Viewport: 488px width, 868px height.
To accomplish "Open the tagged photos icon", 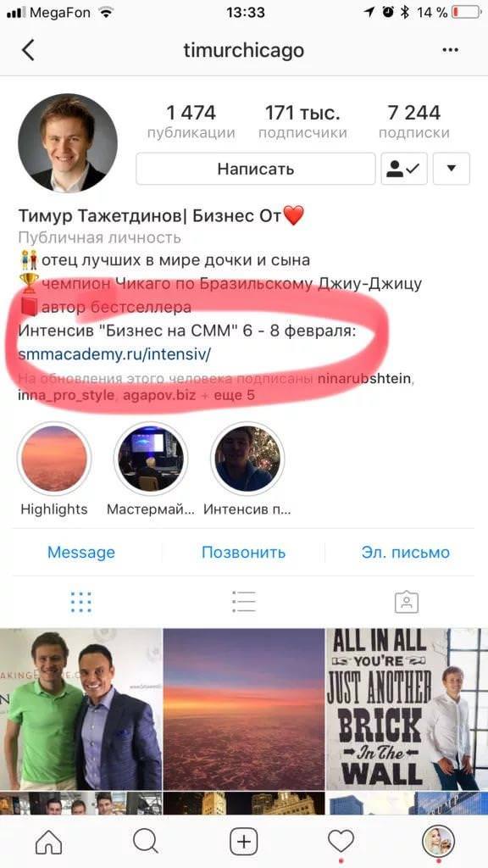I will (x=407, y=602).
